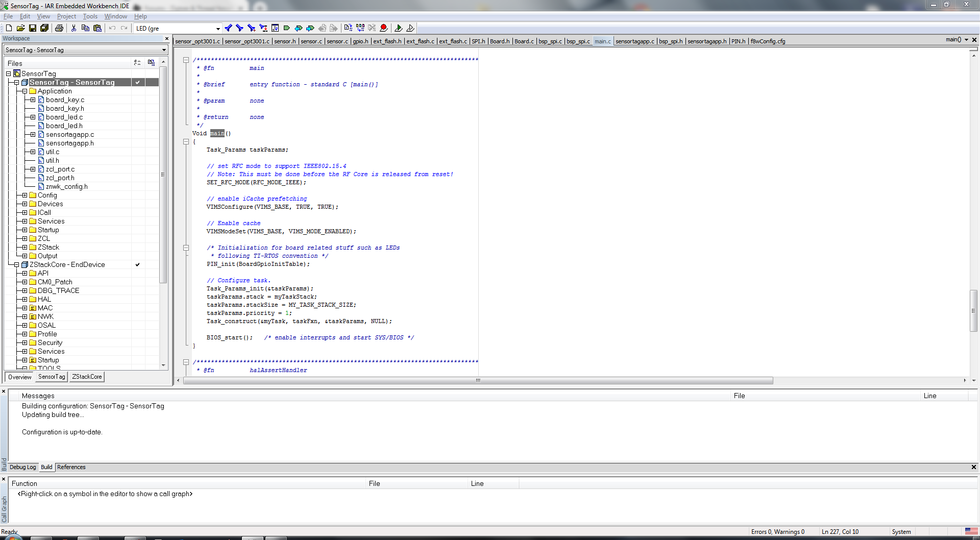This screenshot has width=980, height=540.
Task: Collapse the Application folder in the tree
Action: [24, 91]
